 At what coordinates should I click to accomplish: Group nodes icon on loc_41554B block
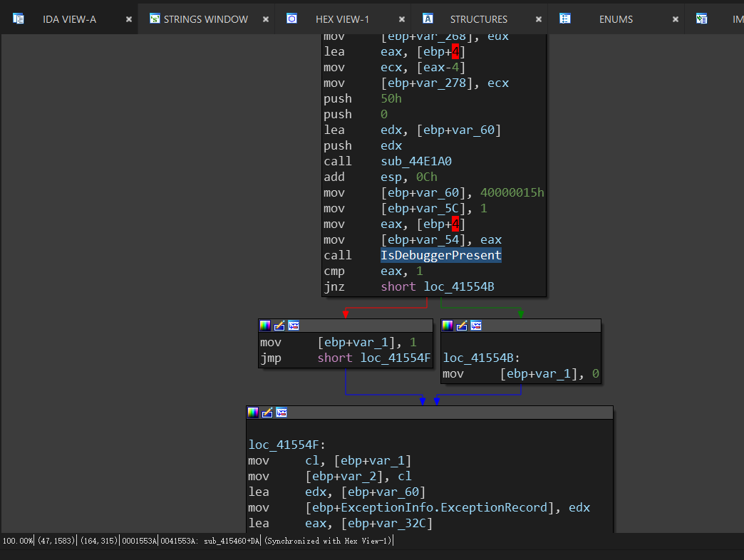coord(476,326)
